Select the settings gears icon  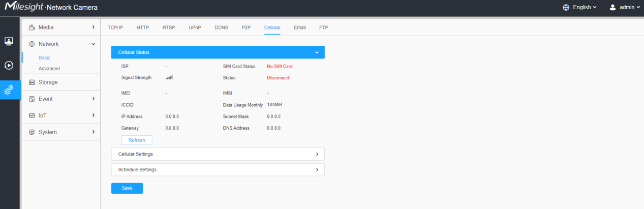(9, 89)
